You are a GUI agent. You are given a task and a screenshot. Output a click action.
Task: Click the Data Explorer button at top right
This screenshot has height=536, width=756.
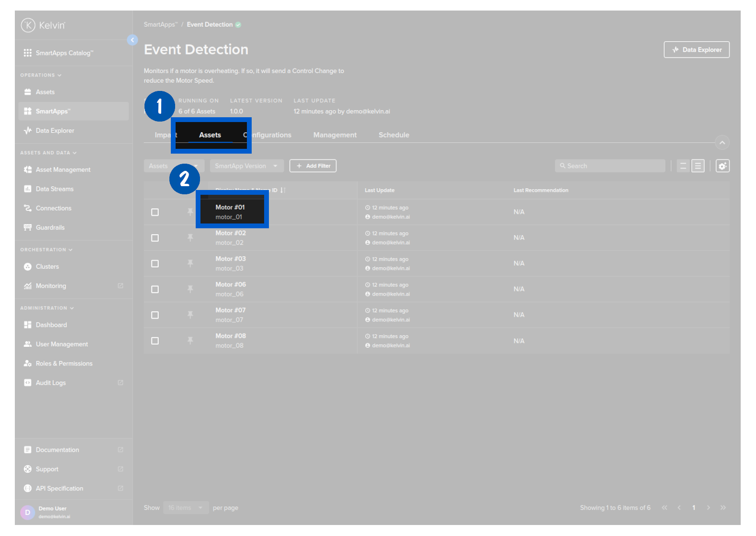click(x=696, y=50)
